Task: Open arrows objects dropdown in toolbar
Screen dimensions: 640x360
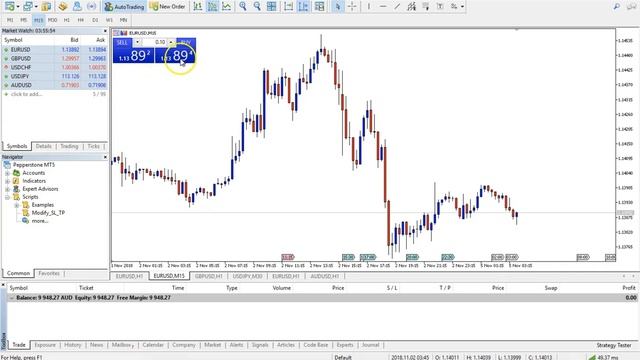Action: 462,7
